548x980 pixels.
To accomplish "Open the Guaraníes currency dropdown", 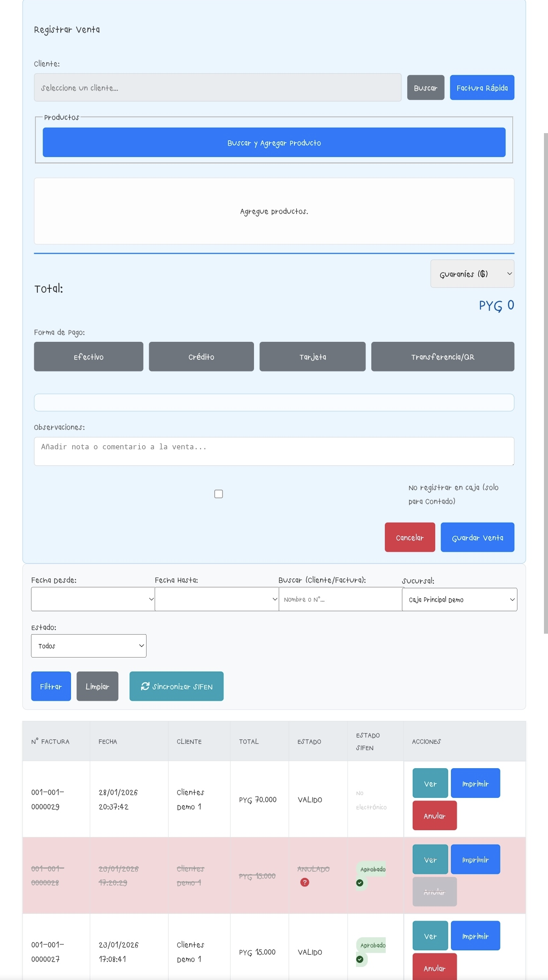I will tap(472, 274).
